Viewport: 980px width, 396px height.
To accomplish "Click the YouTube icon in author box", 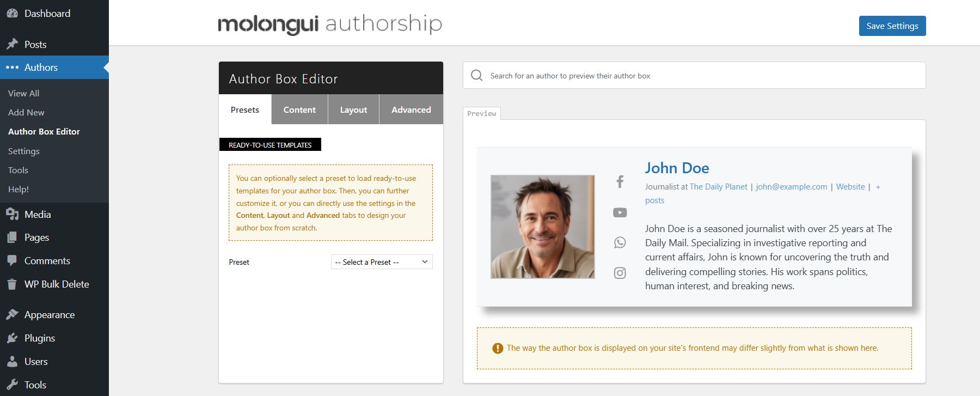I will pyautogui.click(x=620, y=212).
